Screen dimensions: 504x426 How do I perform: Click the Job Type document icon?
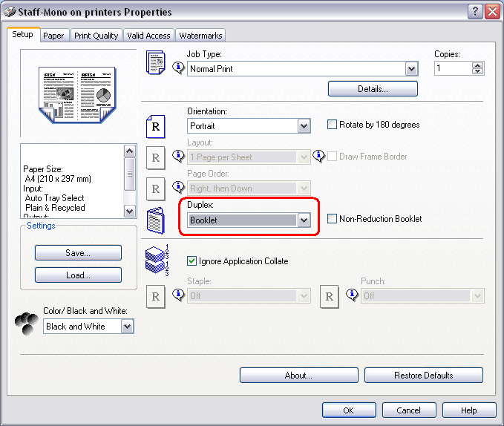155,61
